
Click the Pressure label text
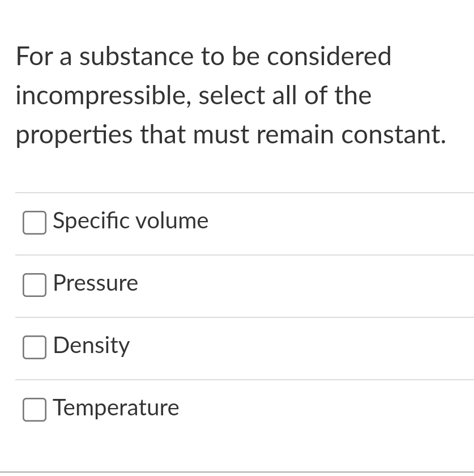pos(95,283)
